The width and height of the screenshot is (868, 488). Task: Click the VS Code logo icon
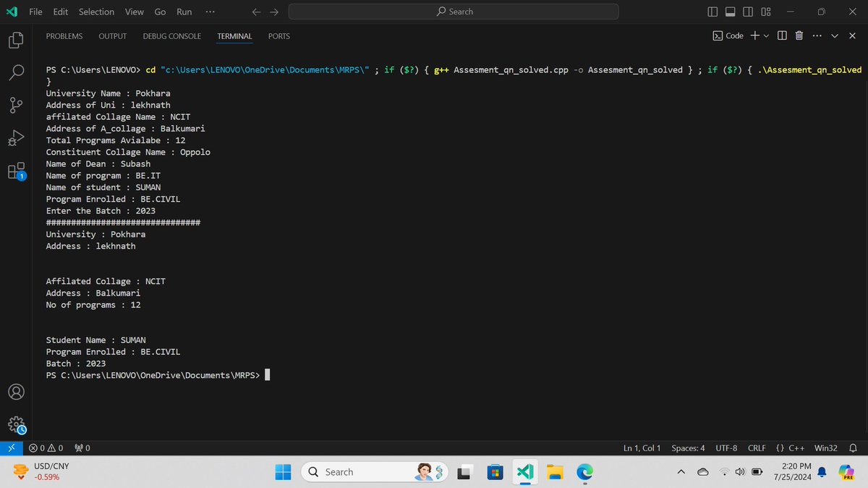pos(11,12)
